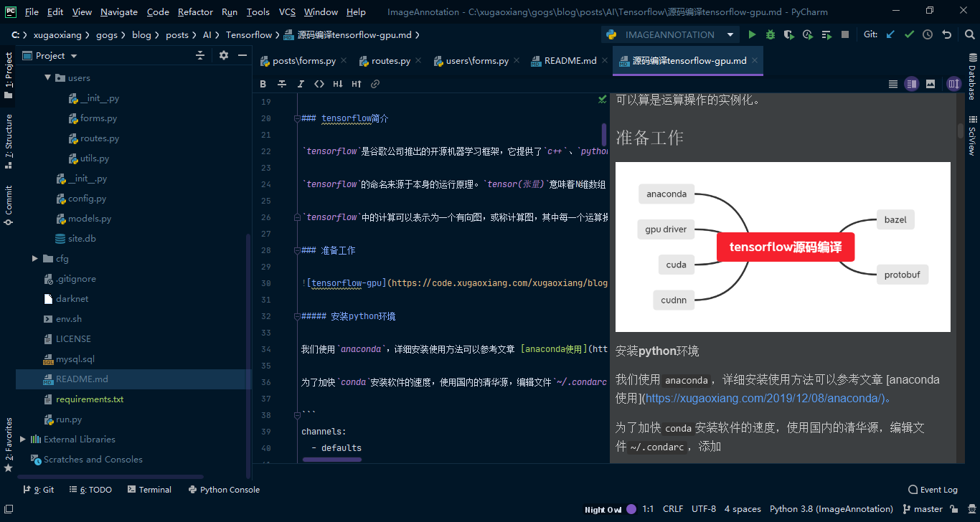Open the Navigate menu

pyautogui.click(x=119, y=11)
